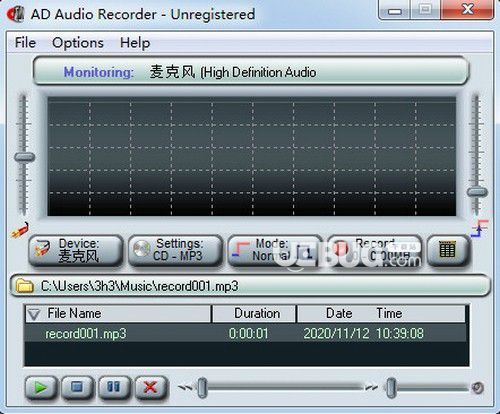The image size is (500, 414).
Task: Select the record001.mp3 row
Action: [247, 334]
